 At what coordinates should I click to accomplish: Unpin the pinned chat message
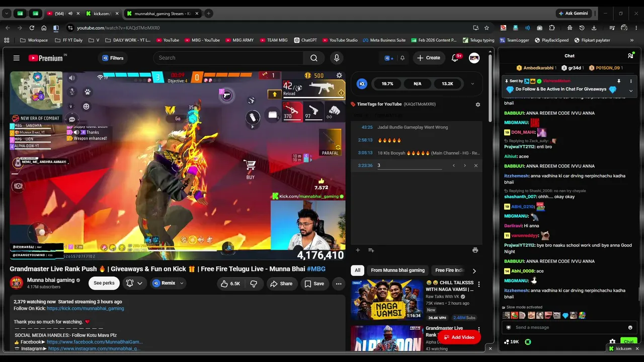pos(618,81)
